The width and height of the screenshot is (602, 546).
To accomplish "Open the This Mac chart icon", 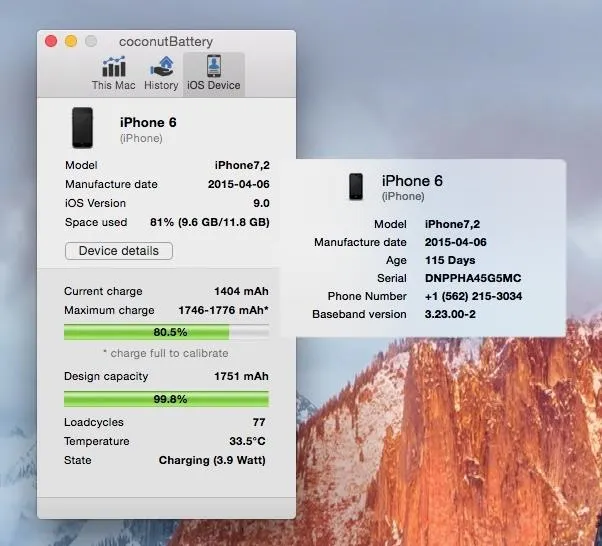I will tap(114, 66).
